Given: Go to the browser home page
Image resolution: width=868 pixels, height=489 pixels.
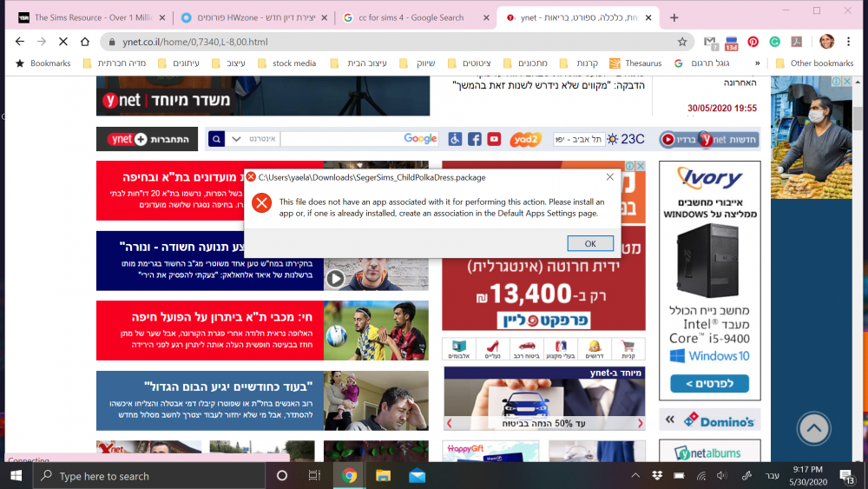Looking at the screenshot, I should (85, 42).
